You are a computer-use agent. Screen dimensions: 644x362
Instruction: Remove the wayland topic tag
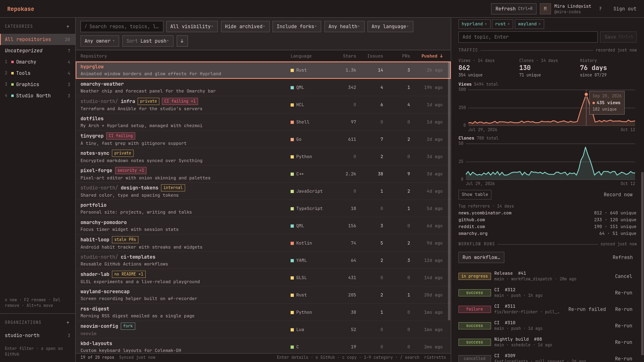click(540, 24)
